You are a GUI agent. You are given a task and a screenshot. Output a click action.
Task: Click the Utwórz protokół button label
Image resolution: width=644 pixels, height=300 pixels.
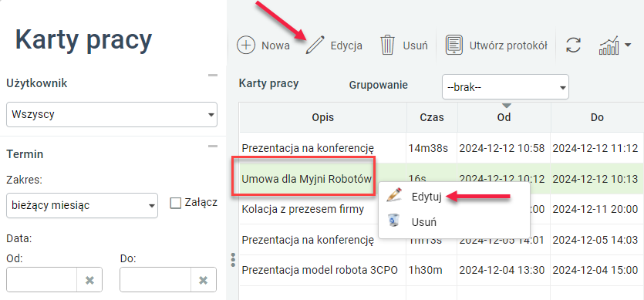508,46
